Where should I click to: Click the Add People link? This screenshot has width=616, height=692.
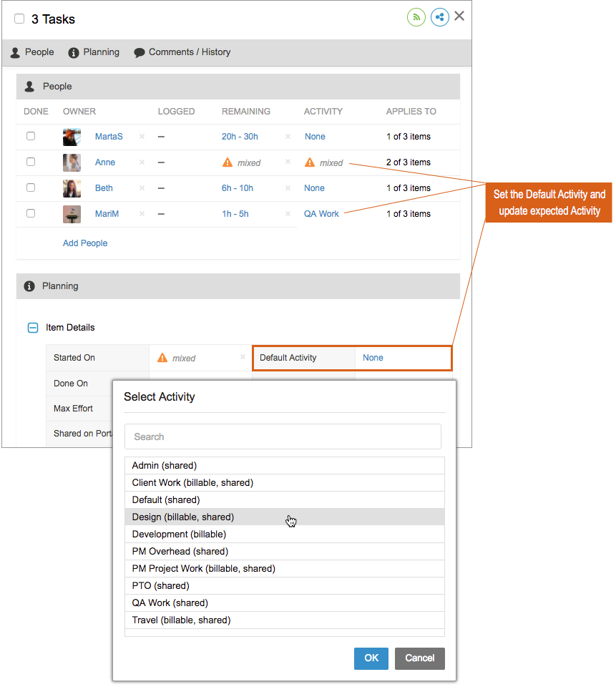tap(84, 243)
